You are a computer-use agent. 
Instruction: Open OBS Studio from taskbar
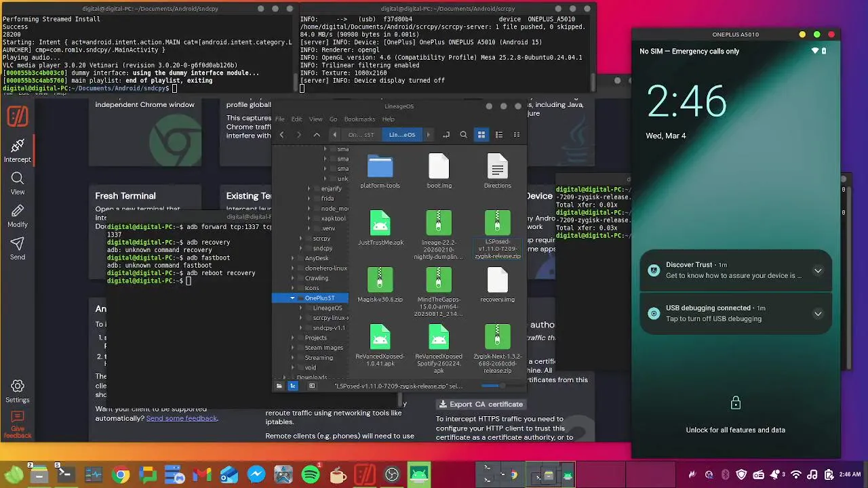pyautogui.click(x=392, y=475)
